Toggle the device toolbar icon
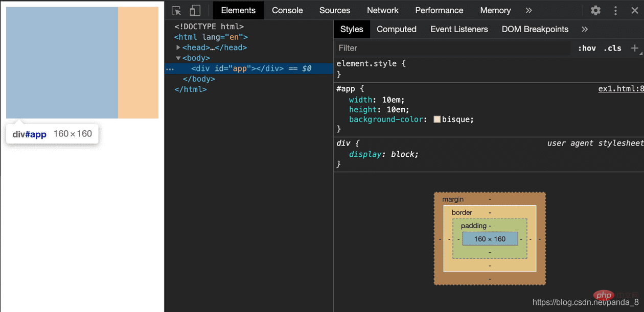 [195, 11]
